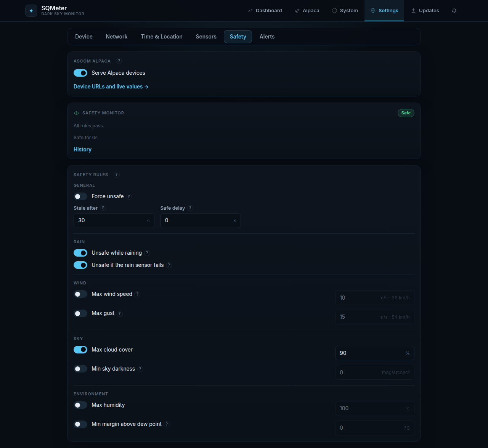Open the Alpaca page
488x448 pixels.
[x=307, y=11]
